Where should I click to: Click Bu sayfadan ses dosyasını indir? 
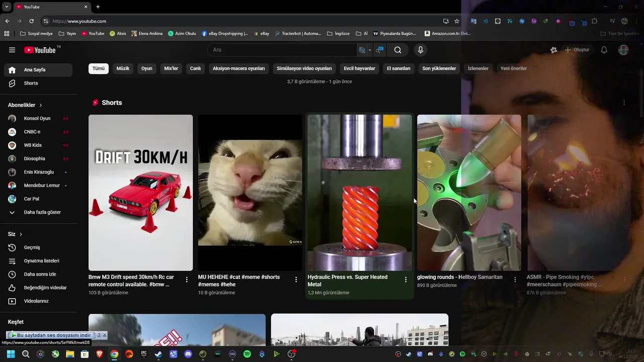click(54, 335)
